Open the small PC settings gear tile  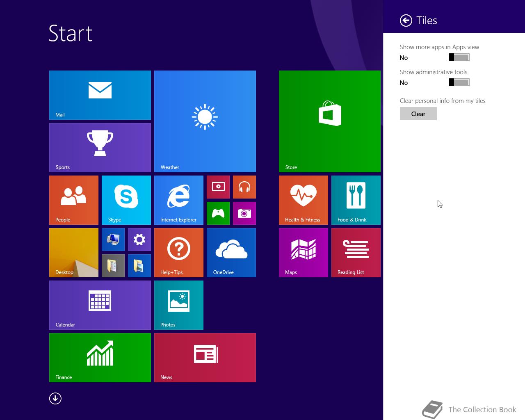(x=139, y=240)
